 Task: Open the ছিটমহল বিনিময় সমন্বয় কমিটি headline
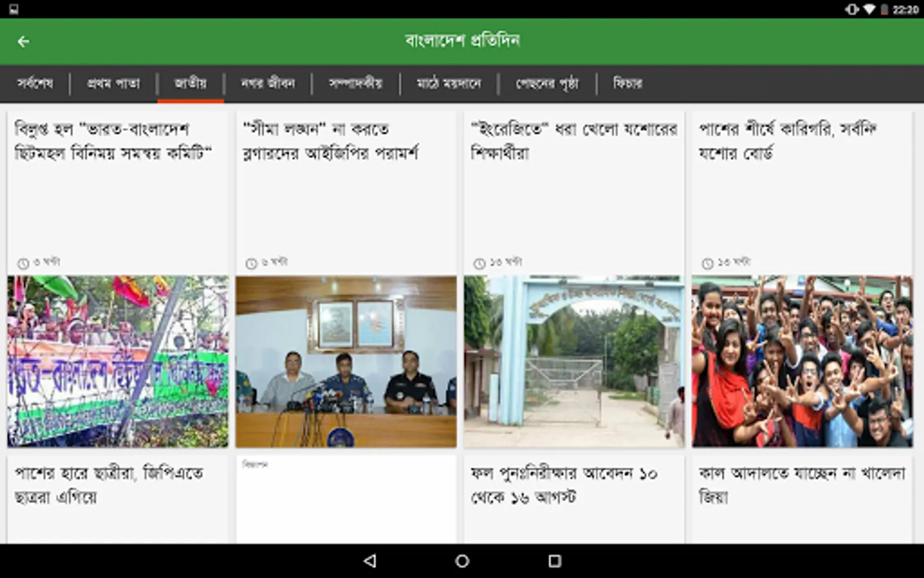(113, 141)
